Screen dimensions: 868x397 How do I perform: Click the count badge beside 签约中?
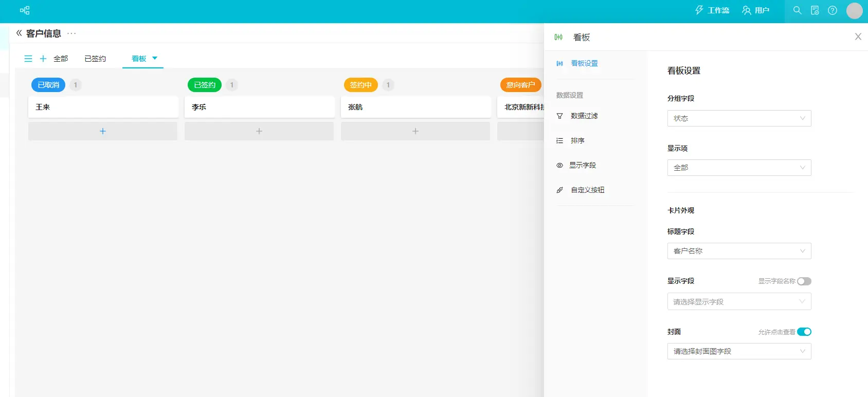(x=388, y=85)
